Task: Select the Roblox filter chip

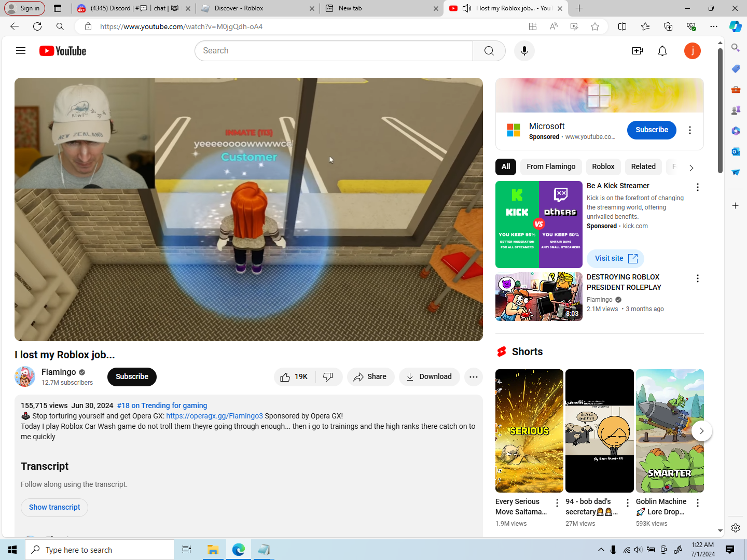Action: 603,167
